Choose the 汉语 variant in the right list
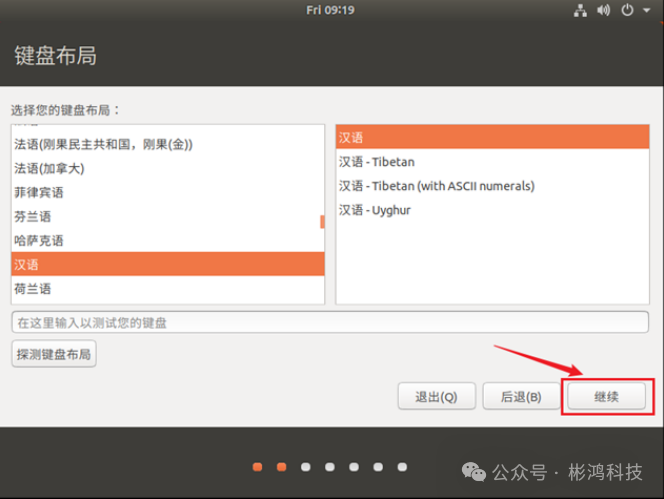This screenshot has height=499, width=664. [492, 137]
